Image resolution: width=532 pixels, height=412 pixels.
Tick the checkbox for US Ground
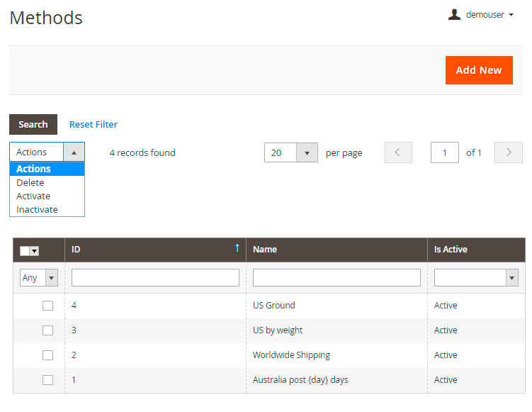(47, 306)
